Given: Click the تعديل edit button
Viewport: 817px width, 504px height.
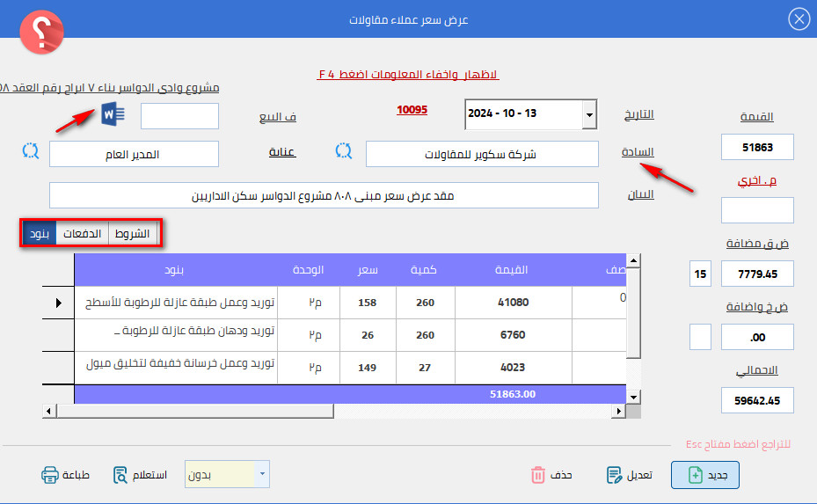Looking at the screenshot, I should click(630, 475).
